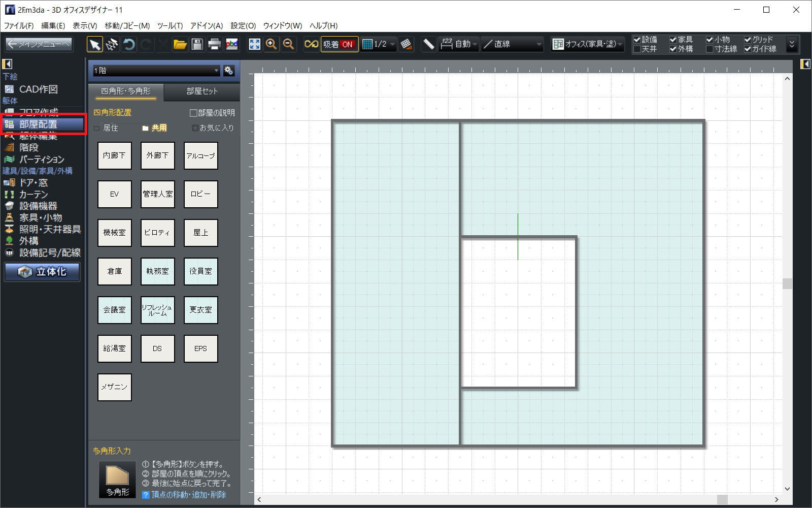The width and height of the screenshot is (812, 508).
Task: Zoom in with the magnifier plus icon
Action: pyautogui.click(x=272, y=45)
